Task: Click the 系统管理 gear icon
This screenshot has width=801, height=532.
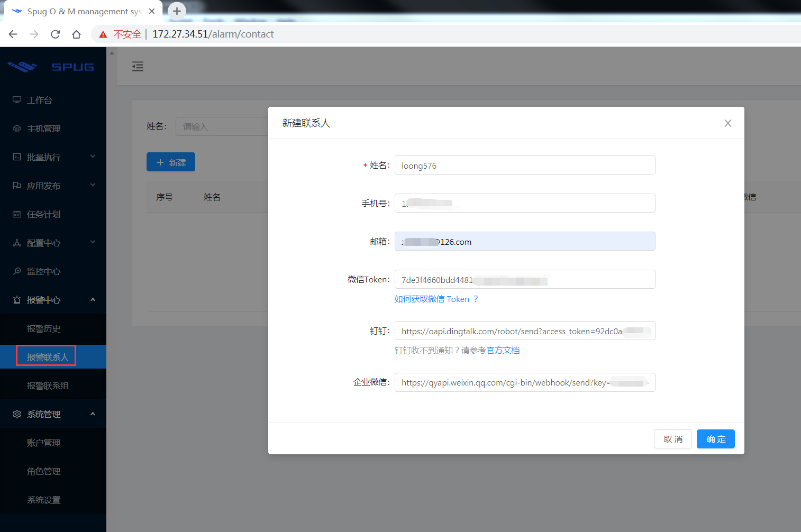Action: (x=17, y=414)
